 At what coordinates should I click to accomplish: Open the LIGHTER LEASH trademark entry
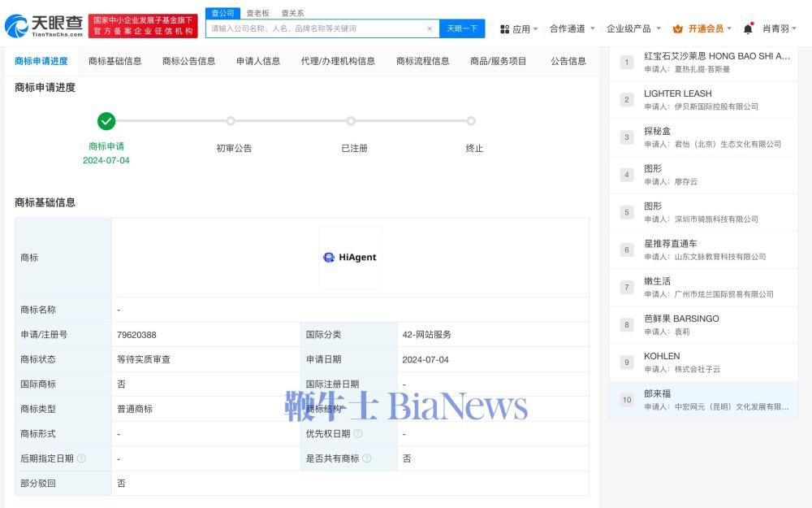tap(677, 93)
